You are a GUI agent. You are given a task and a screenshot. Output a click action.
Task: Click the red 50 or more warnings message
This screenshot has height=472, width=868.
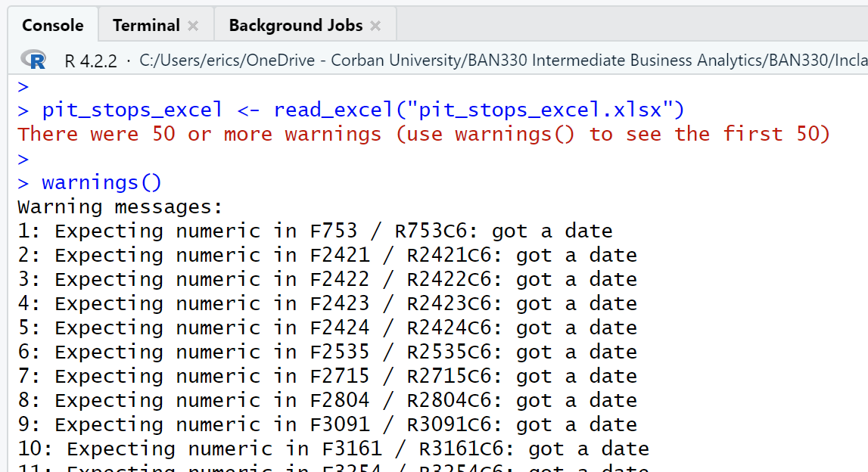[424, 134]
